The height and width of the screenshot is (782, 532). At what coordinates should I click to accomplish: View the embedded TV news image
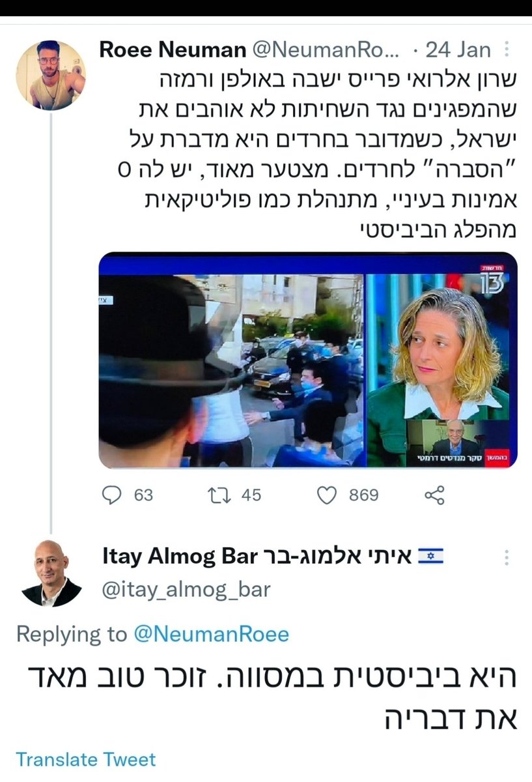[x=308, y=360]
